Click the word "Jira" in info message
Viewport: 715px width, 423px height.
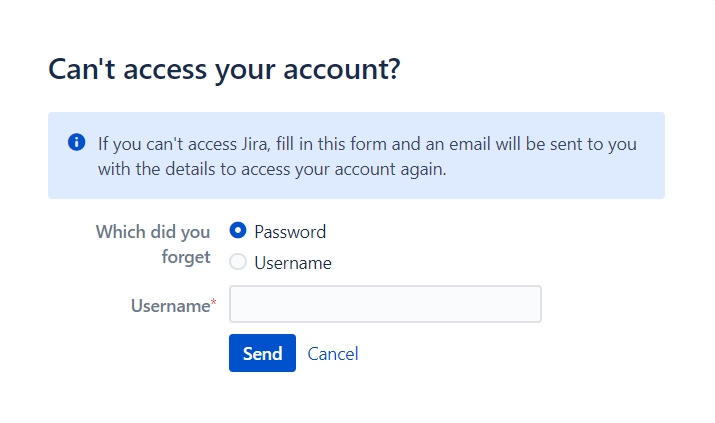pyautogui.click(x=255, y=144)
